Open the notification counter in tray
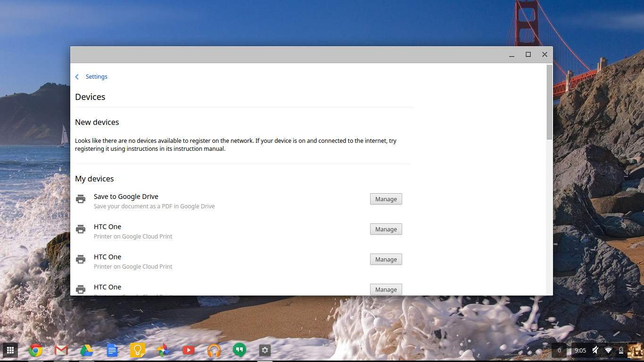Viewport: 644px width, 362px height. pos(559,350)
